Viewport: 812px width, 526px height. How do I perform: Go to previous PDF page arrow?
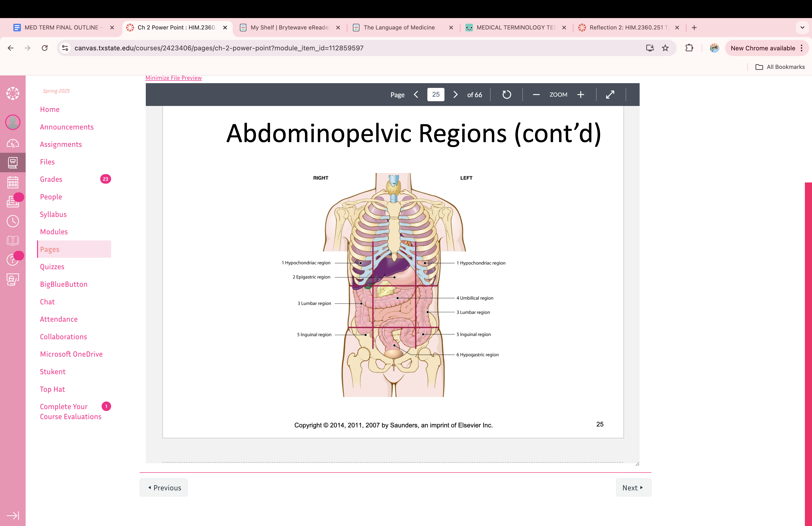click(416, 95)
